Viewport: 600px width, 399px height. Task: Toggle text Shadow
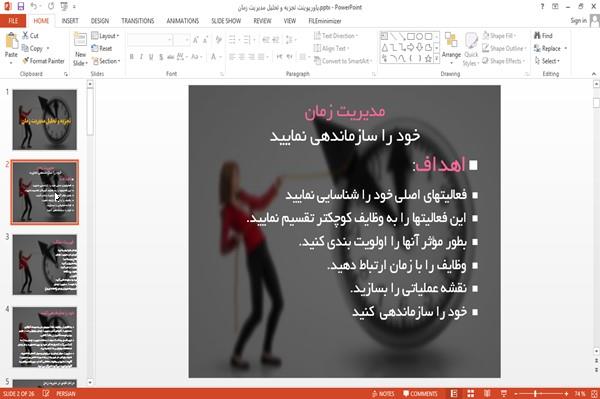[x=161, y=57]
